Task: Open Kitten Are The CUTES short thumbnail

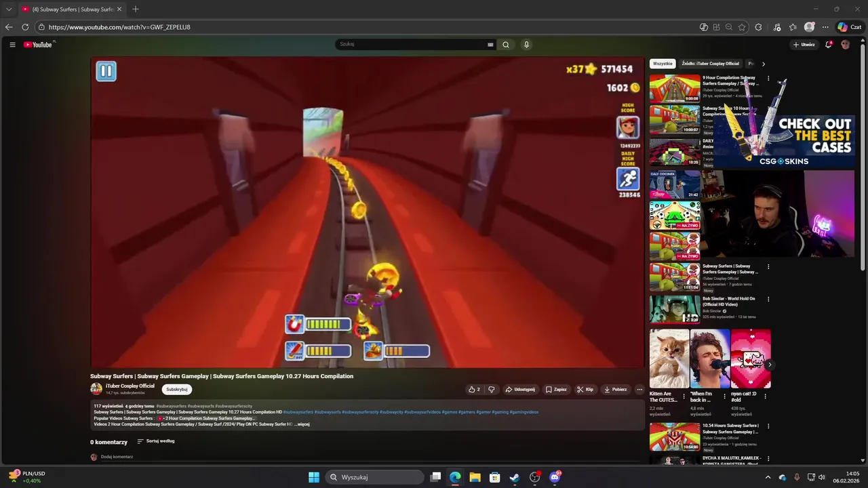Action: pyautogui.click(x=669, y=359)
